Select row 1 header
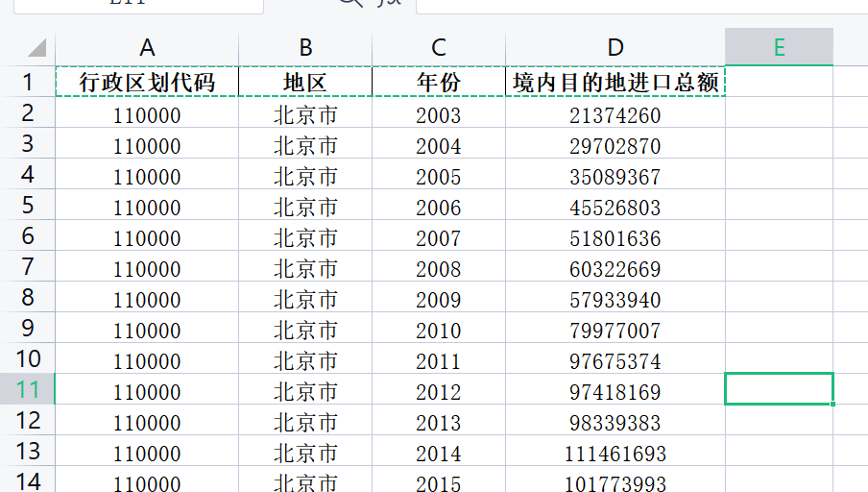This screenshot has height=492, width=868. point(28,82)
